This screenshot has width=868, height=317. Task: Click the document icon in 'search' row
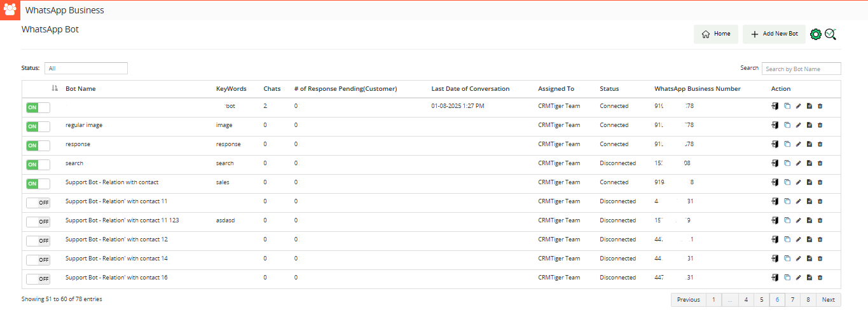pos(809,163)
